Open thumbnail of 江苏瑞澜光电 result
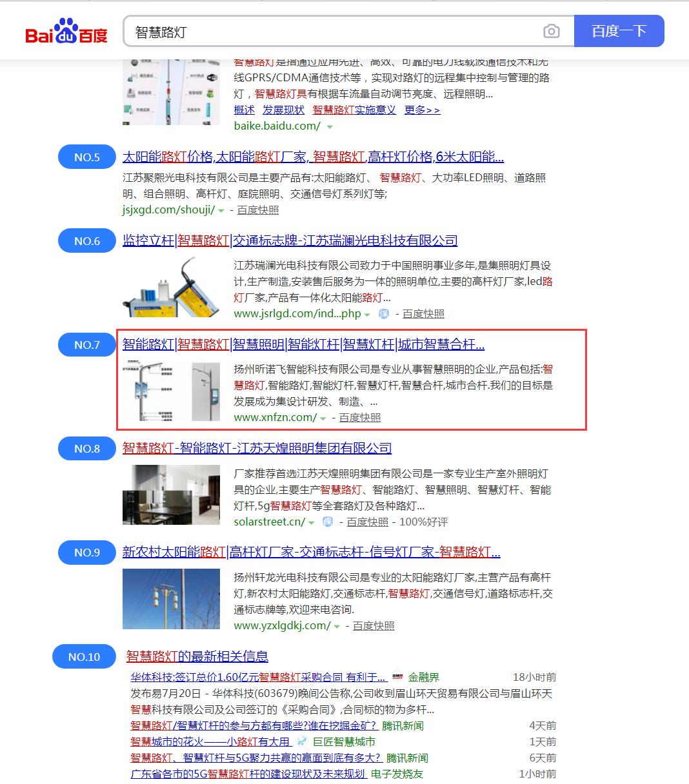This screenshot has height=784, width=689. (x=171, y=287)
